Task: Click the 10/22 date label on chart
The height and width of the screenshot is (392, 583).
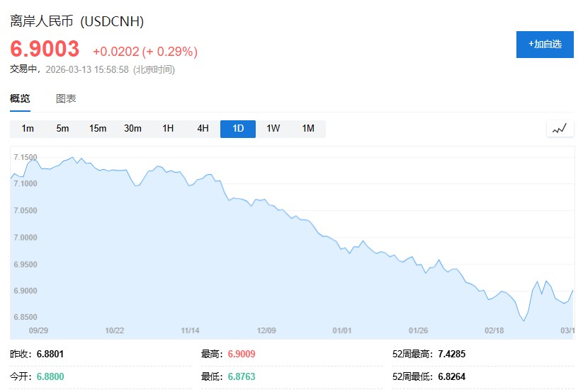Action: 115,330
